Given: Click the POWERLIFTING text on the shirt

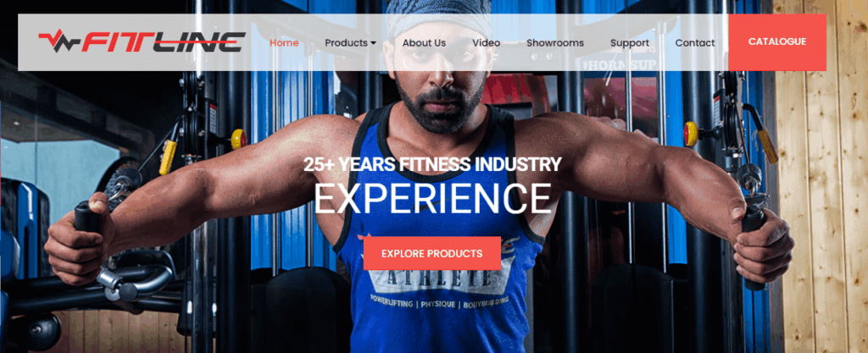Looking at the screenshot, I should (x=393, y=301).
